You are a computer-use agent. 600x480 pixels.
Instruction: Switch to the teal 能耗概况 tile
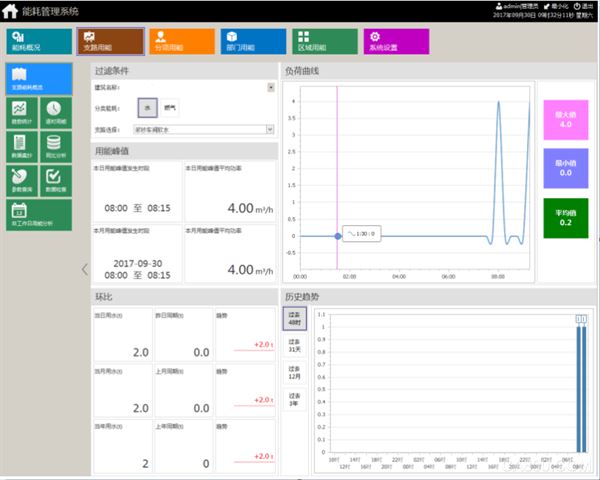tap(39, 41)
